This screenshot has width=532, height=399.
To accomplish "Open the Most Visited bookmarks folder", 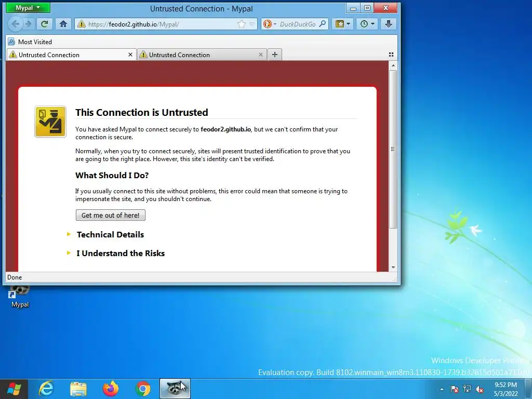I will tap(30, 42).
